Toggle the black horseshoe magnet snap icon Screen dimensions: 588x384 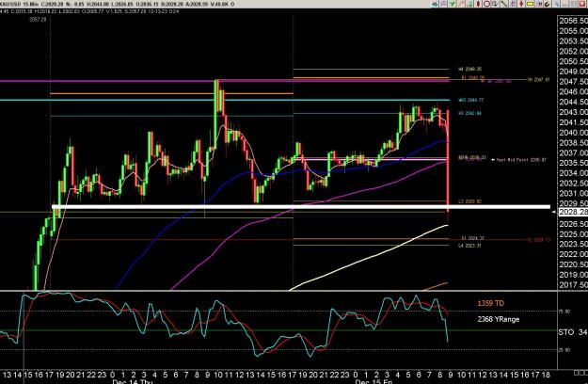(548, 4)
